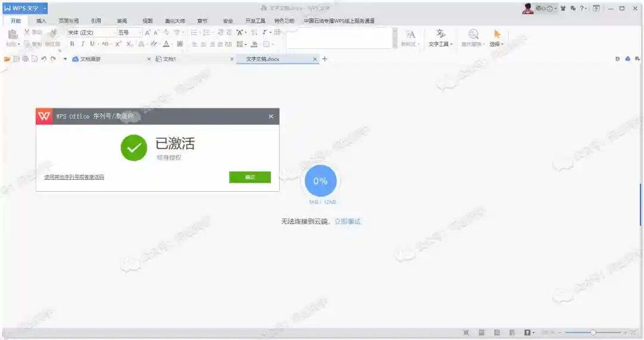This screenshot has width=644, height=340.
Task: Click the clear formatting eraser icon
Action: click(166, 32)
